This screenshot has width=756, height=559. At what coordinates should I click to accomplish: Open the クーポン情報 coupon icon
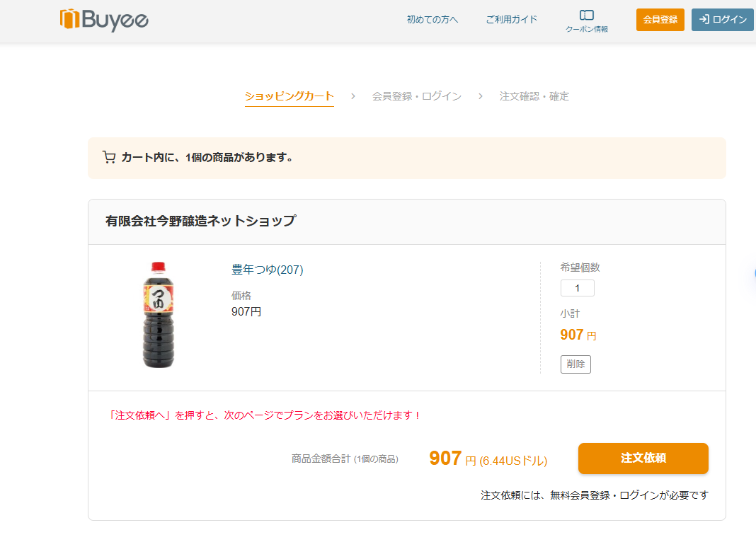586,21
